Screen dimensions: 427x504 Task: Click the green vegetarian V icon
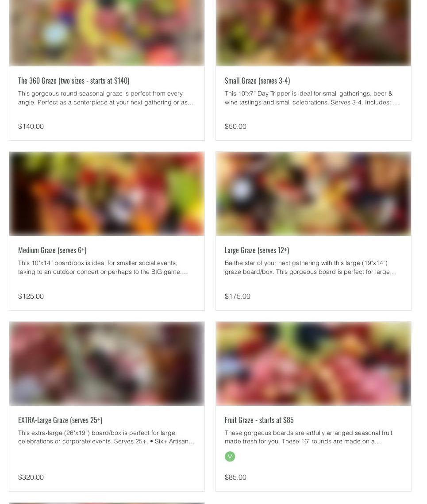coord(230,456)
